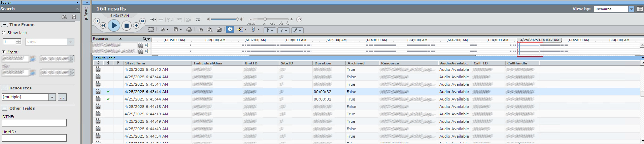Screen dimensions: 644x144
Task: Open the Insight side tab
Action: 87,14
